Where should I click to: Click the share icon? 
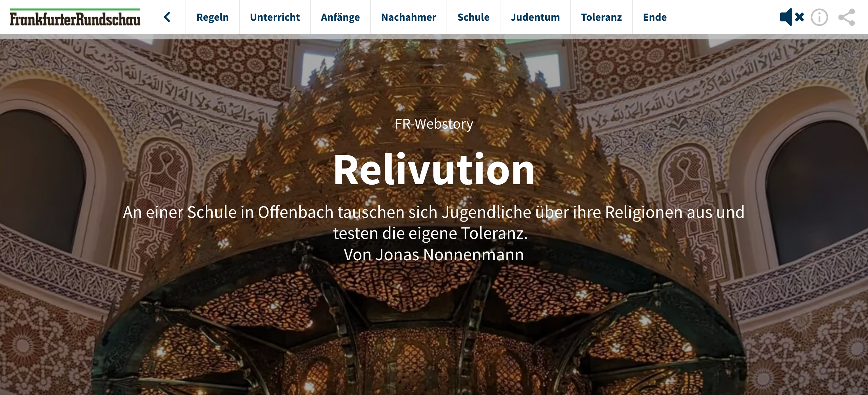click(847, 17)
